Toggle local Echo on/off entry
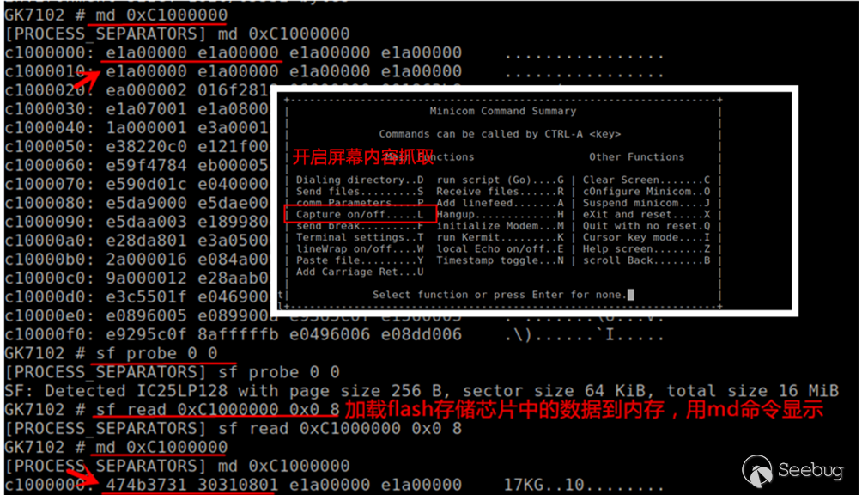The image size is (868, 495). 500,249
